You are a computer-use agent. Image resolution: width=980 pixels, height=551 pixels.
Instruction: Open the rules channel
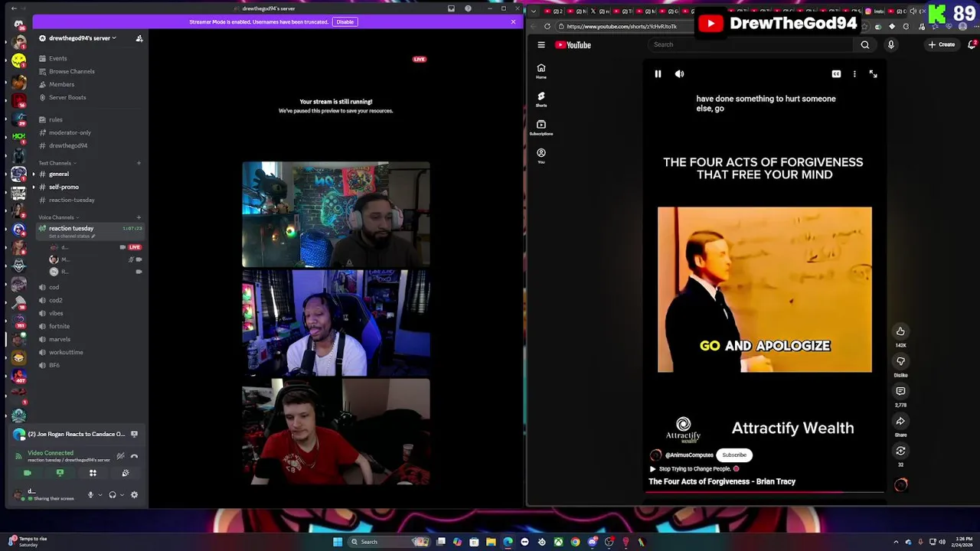tap(56, 119)
